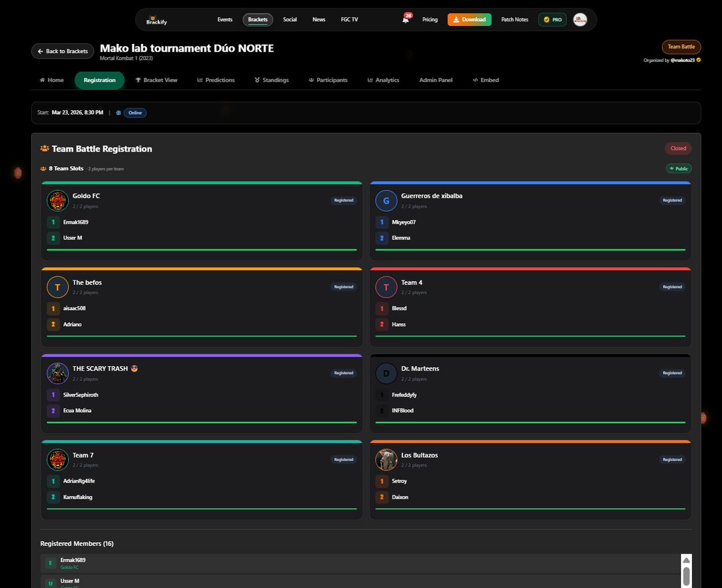The width and height of the screenshot is (722, 588).
Task: Click the start date Mar 23, 2026
Action: point(77,113)
